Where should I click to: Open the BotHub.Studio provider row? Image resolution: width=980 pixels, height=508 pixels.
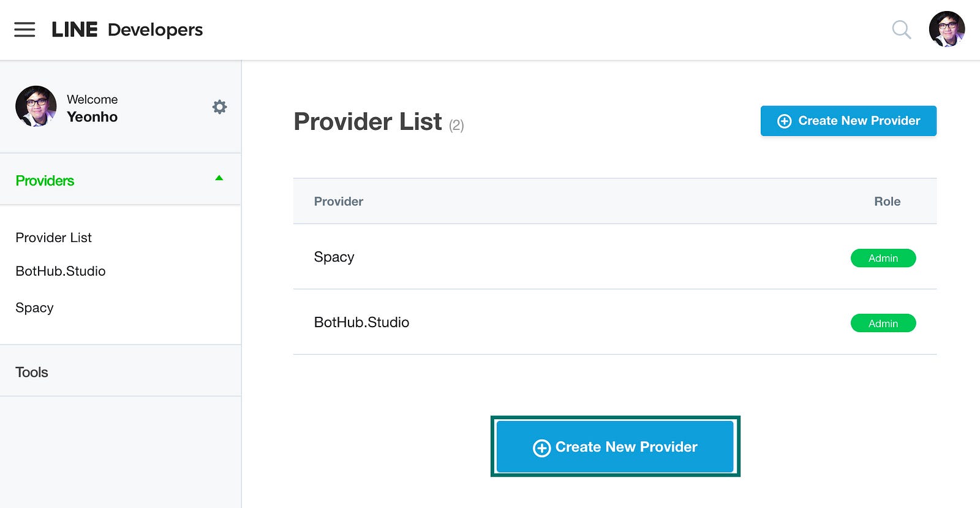pyautogui.click(x=615, y=322)
